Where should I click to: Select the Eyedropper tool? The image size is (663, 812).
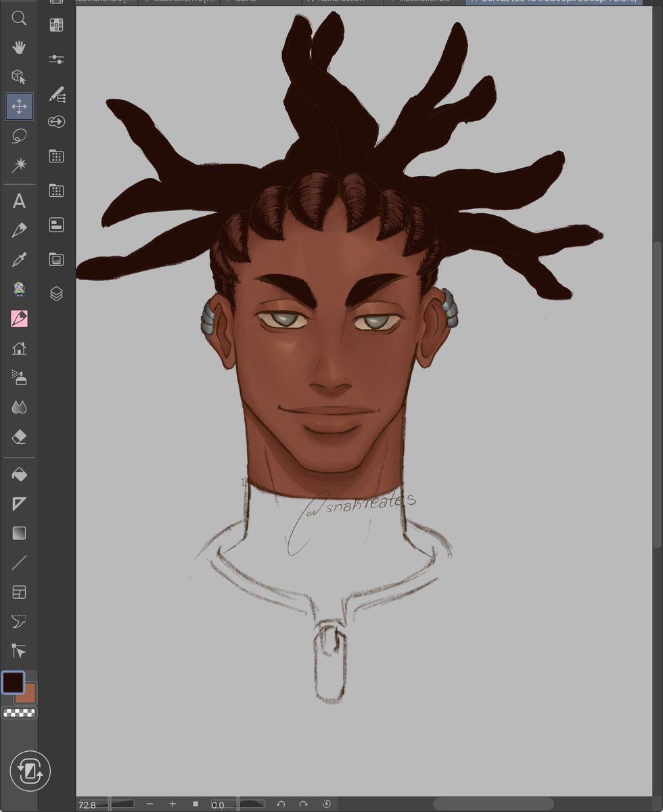(19, 259)
